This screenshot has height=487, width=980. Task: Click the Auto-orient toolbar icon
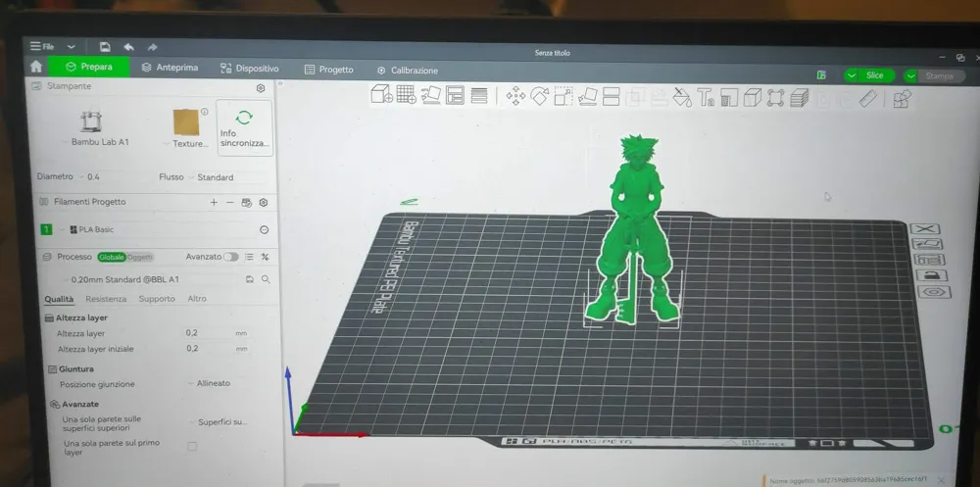point(430,95)
